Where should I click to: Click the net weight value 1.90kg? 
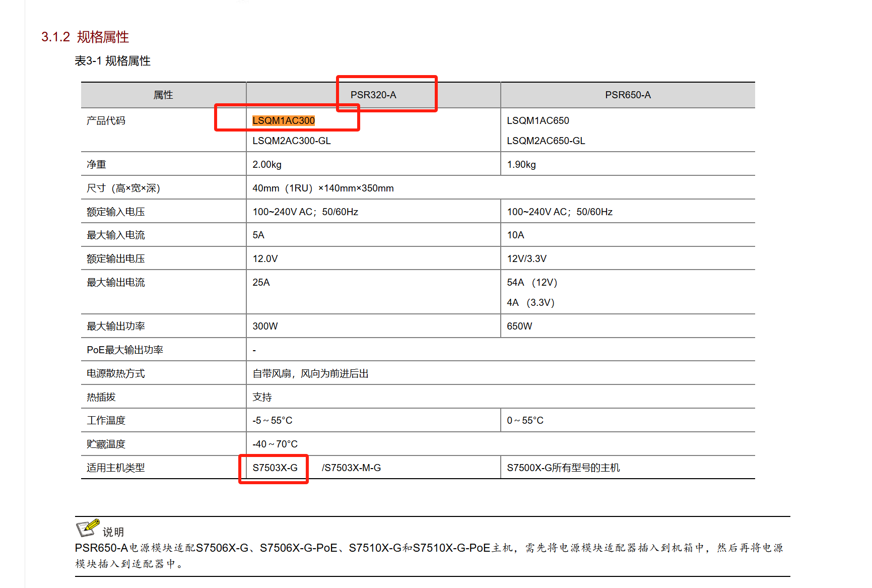point(521,164)
